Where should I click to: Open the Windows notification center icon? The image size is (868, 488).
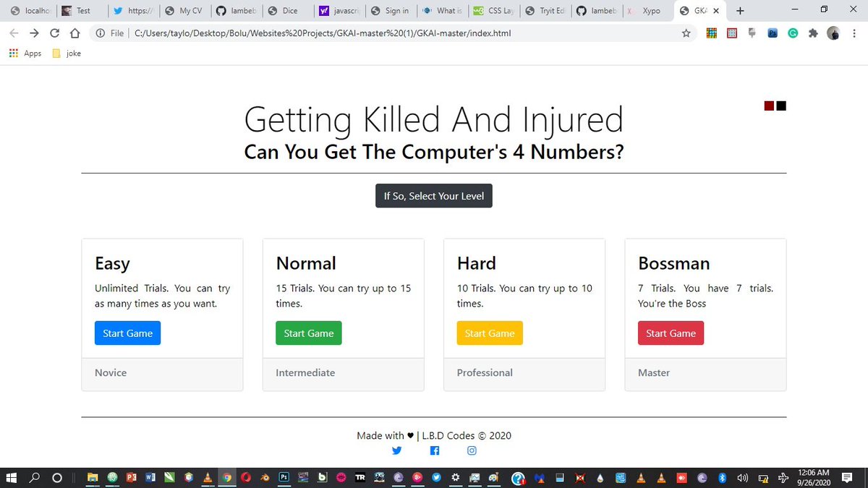click(x=848, y=477)
